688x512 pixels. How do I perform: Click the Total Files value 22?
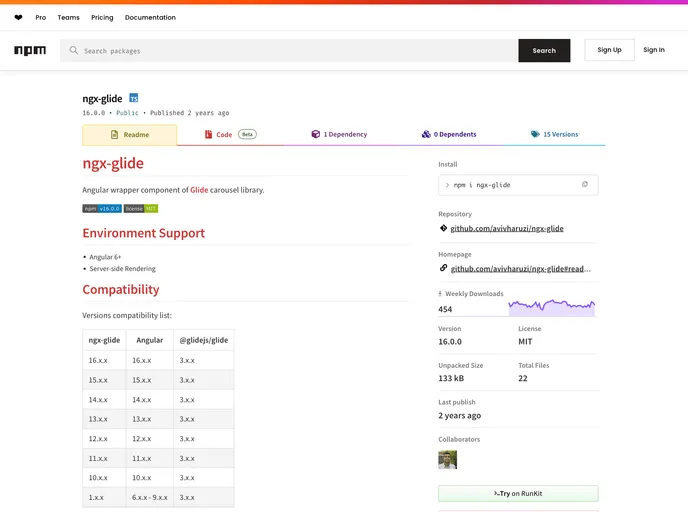[x=523, y=378]
